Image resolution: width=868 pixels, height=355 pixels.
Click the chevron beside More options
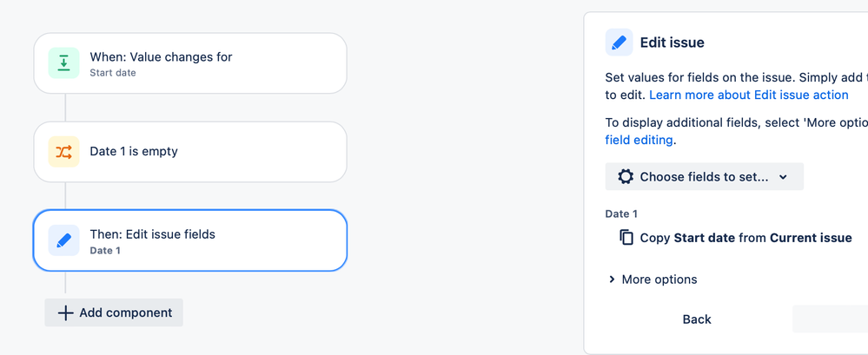612,279
